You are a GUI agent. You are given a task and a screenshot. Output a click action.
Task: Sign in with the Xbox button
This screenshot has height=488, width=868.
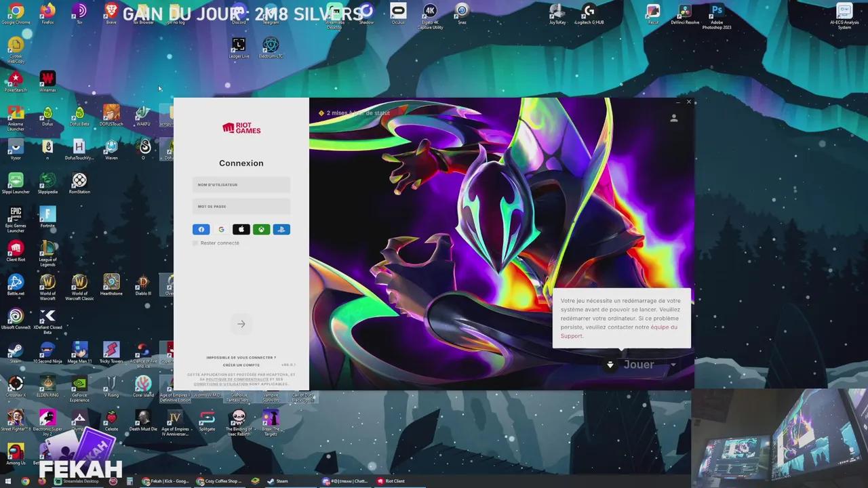coord(262,230)
